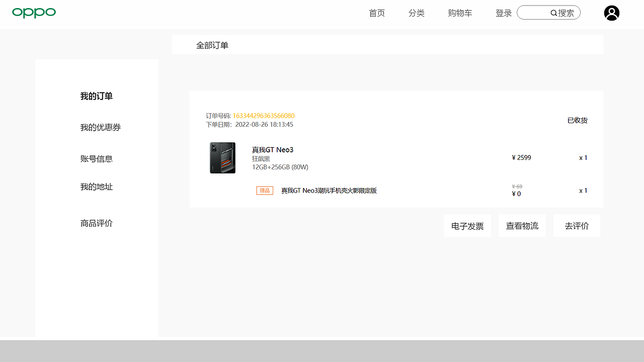
Task: Click the color option text 狂飙黑
Action: click(x=261, y=159)
